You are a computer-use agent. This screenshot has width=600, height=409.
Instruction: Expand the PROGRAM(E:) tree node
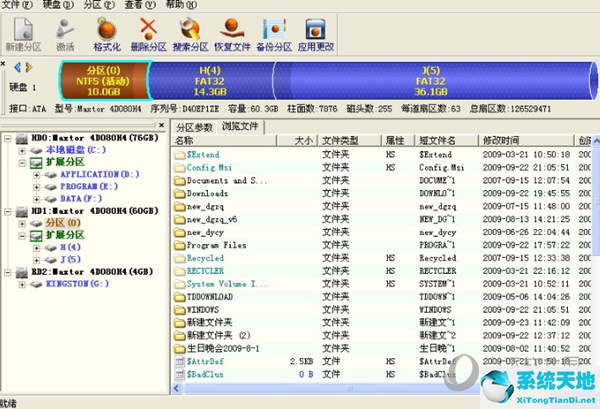(36, 187)
